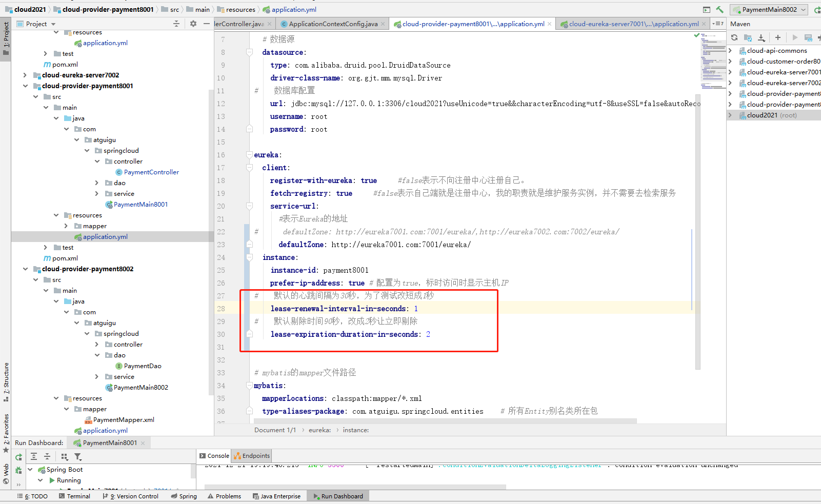Click Filter funnel icon in Run Dashboard
This screenshot has width=821, height=504.
coord(78,456)
